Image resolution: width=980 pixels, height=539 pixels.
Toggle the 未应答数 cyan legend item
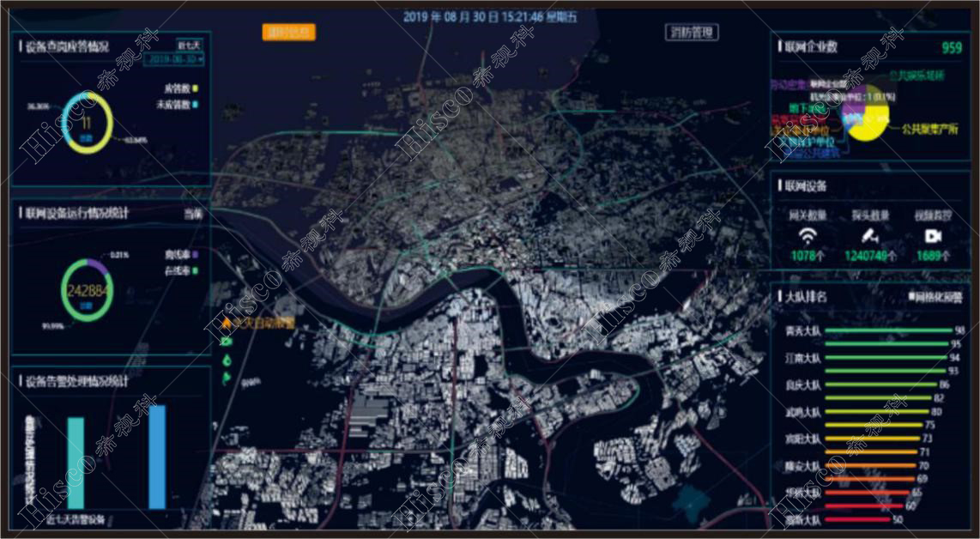click(178, 105)
